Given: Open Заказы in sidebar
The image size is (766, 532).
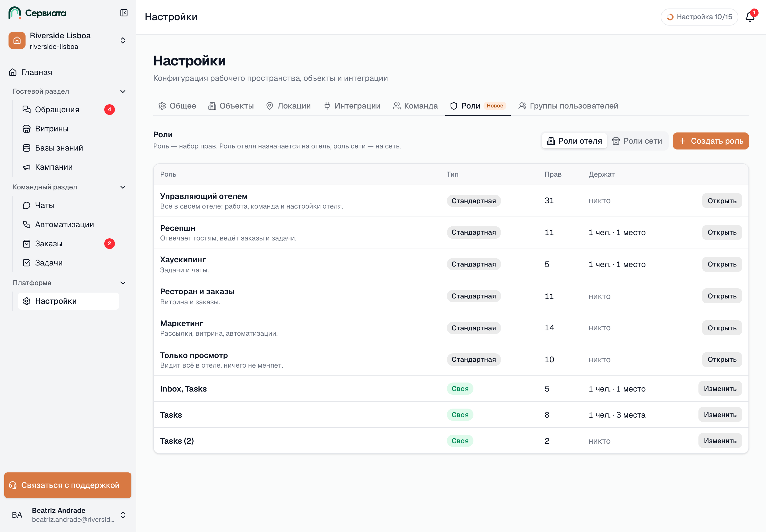Looking at the screenshot, I should pos(68,244).
